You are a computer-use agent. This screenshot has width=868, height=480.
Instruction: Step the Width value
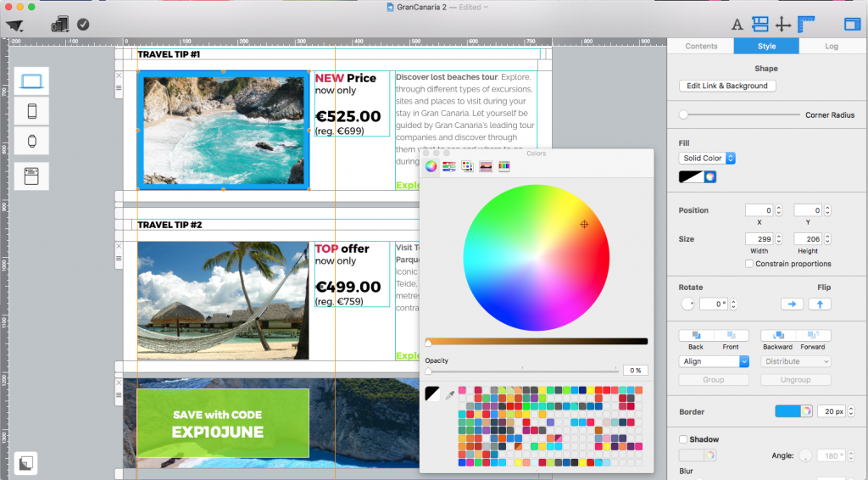point(779,239)
